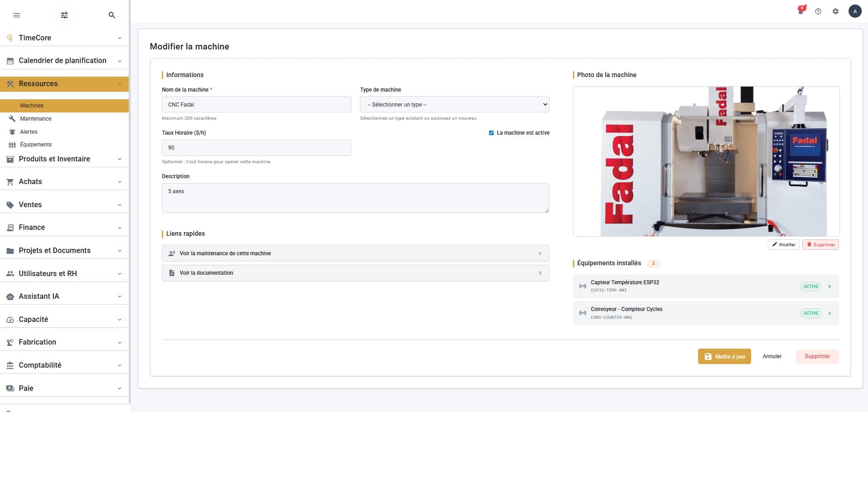Click Supprimer button under machine photo
868x486 pixels.
(820, 245)
